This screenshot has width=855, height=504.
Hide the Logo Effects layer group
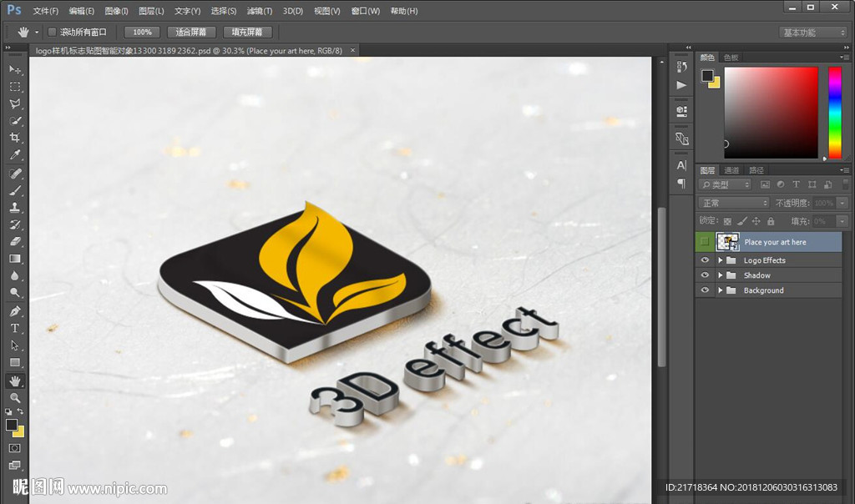(x=705, y=260)
